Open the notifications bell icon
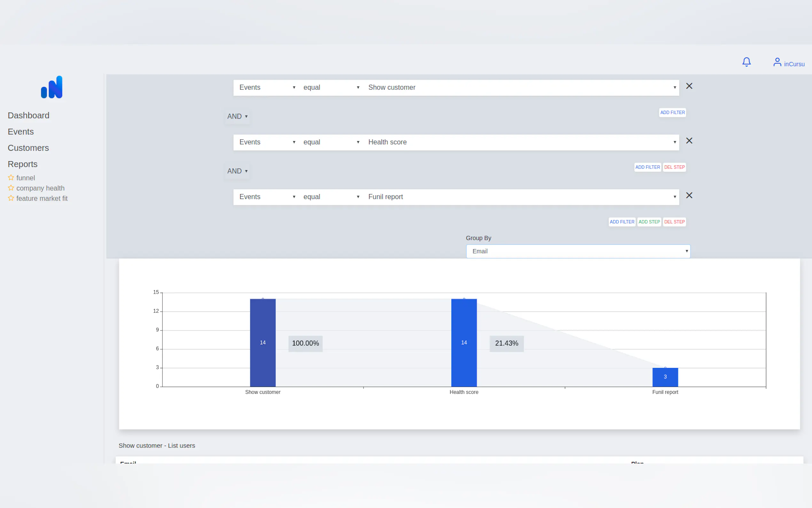Viewport: 812px width, 508px height. click(x=746, y=62)
